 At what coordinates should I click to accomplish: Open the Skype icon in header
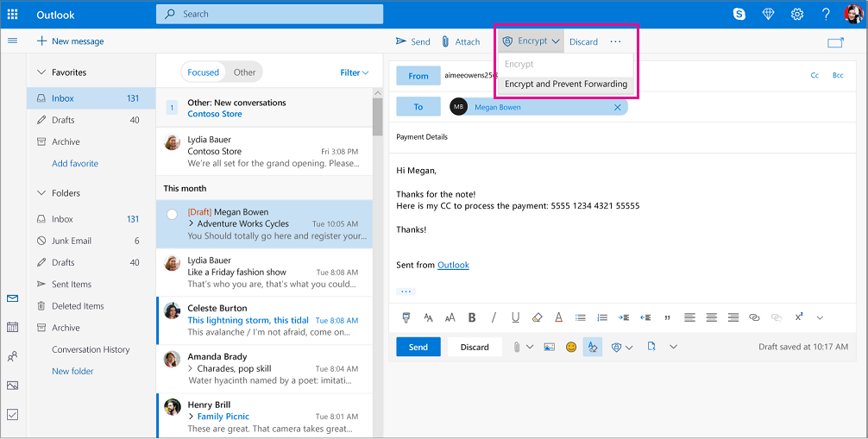tap(739, 14)
